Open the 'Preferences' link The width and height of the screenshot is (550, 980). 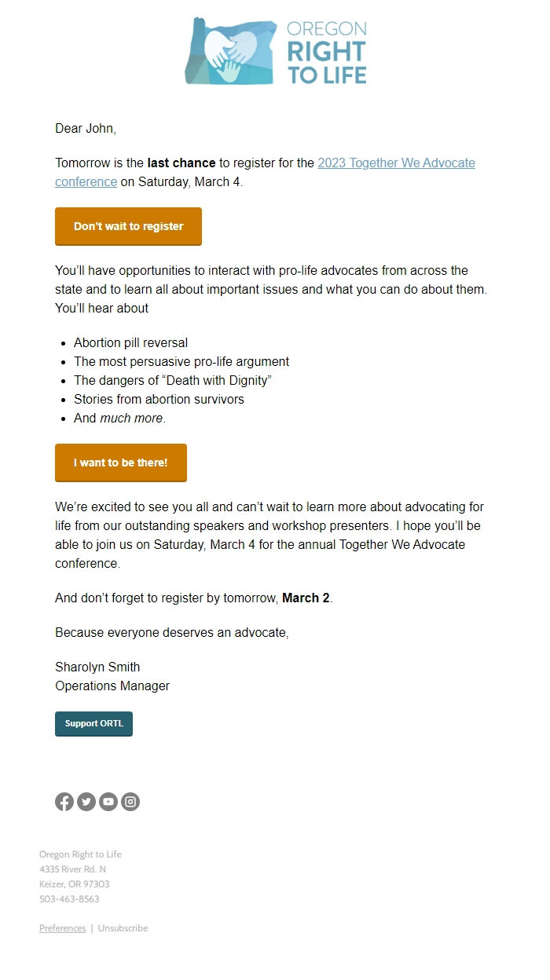(x=62, y=927)
